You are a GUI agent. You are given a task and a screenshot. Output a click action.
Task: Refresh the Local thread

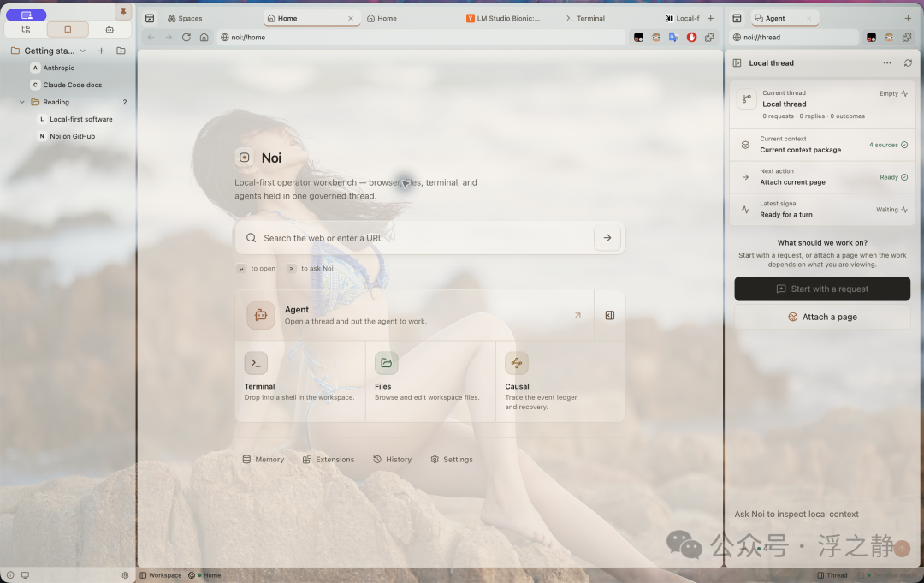click(908, 63)
